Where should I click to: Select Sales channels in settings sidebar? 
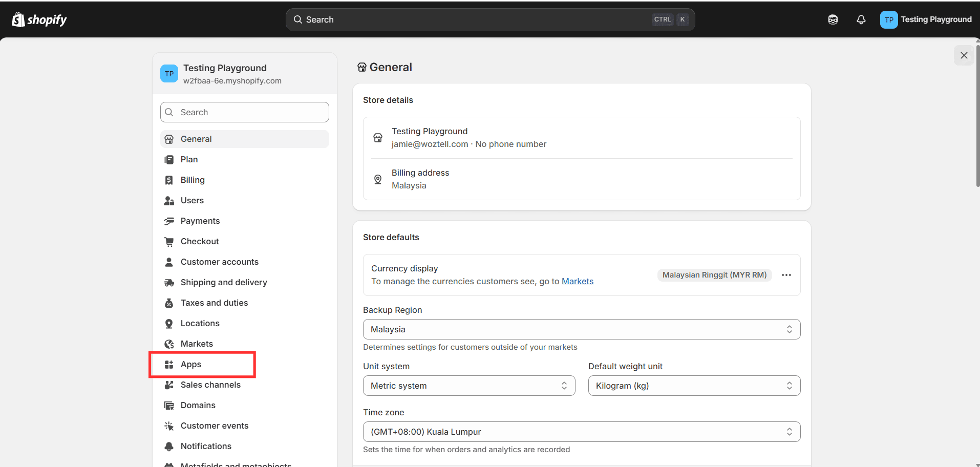(x=210, y=385)
